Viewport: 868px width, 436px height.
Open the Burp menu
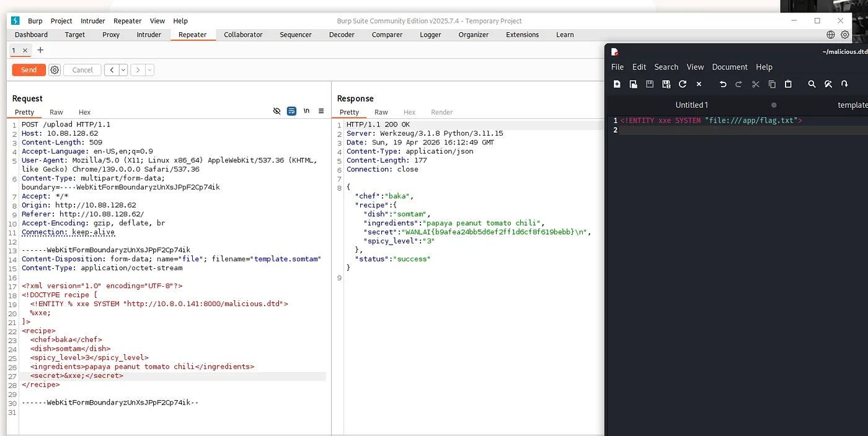coord(35,21)
